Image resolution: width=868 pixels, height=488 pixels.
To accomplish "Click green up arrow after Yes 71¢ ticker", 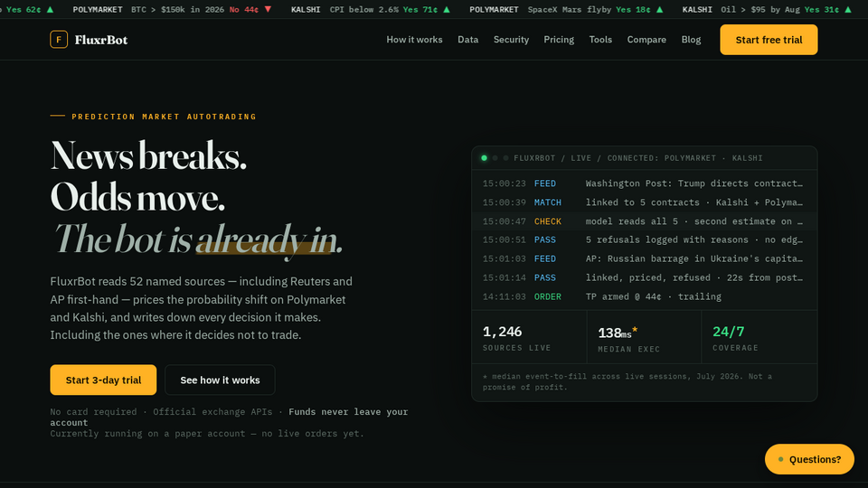I will (x=447, y=9).
